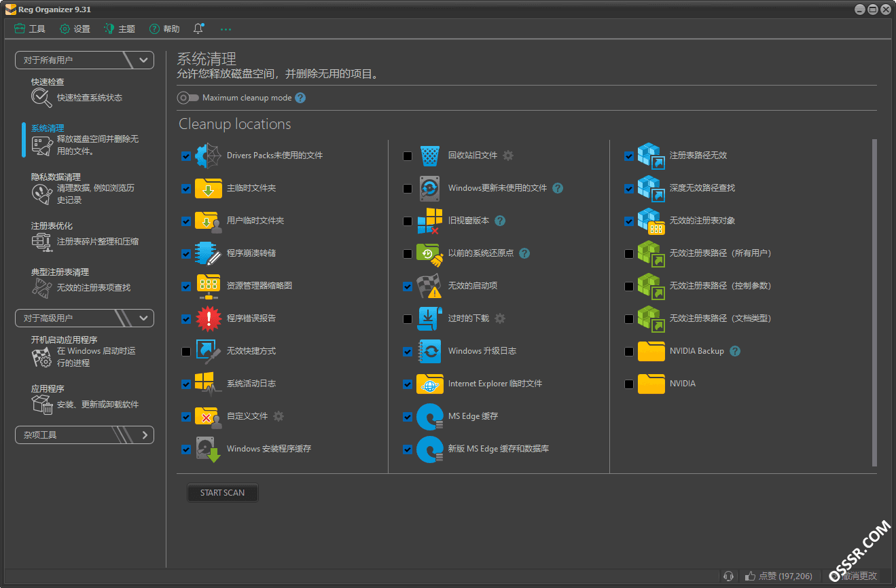Click the cleanup locations vertical scrollbar
896x588 pixels.
pyautogui.click(x=874, y=303)
